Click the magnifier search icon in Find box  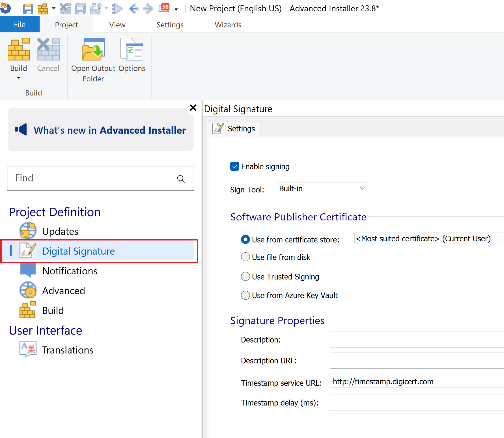pyautogui.click(x=181, y=179)
